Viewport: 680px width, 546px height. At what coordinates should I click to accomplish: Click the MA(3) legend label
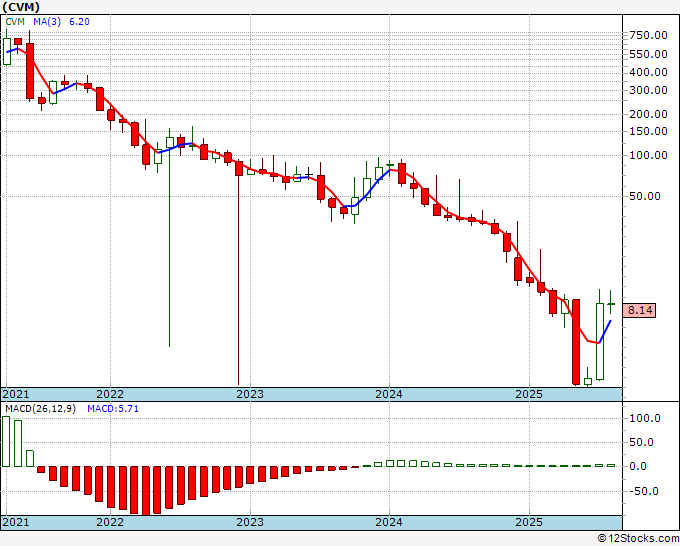point(47,22)
